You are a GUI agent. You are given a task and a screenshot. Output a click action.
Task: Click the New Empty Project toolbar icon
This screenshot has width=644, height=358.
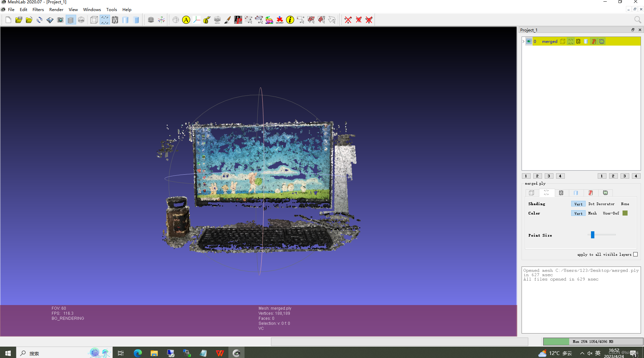click(x=8, y=20)
